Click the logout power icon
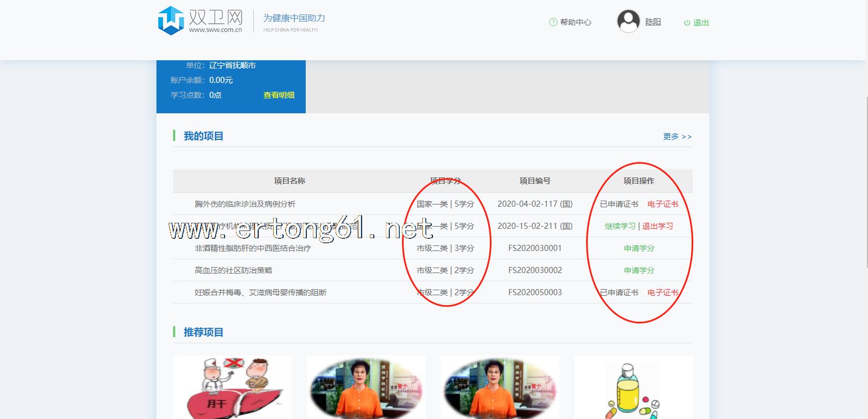 [x=687, y=23]
